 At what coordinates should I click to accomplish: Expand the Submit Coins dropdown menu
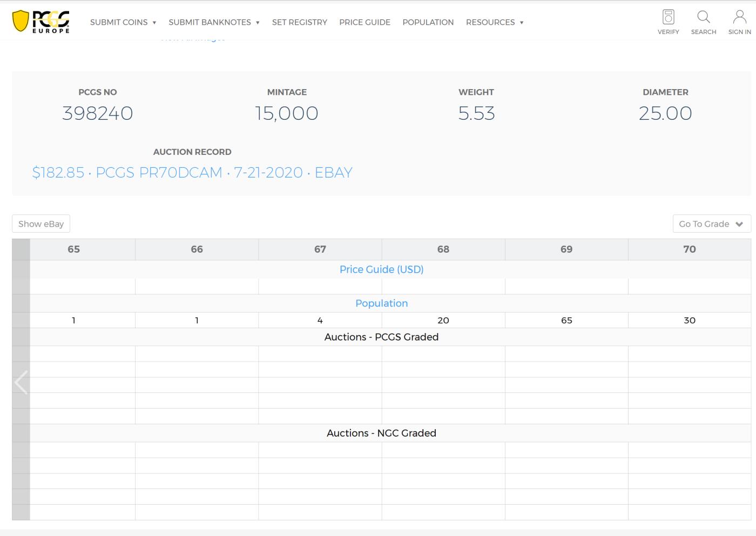[x=123, y=22]
